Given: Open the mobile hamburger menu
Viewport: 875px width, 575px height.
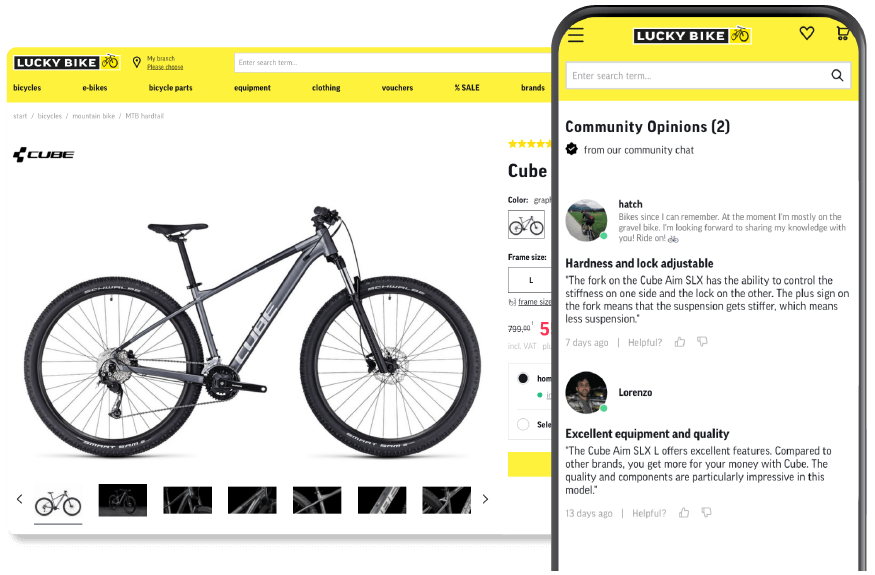Looking at the screenshot, I should [x=576, y=35].
